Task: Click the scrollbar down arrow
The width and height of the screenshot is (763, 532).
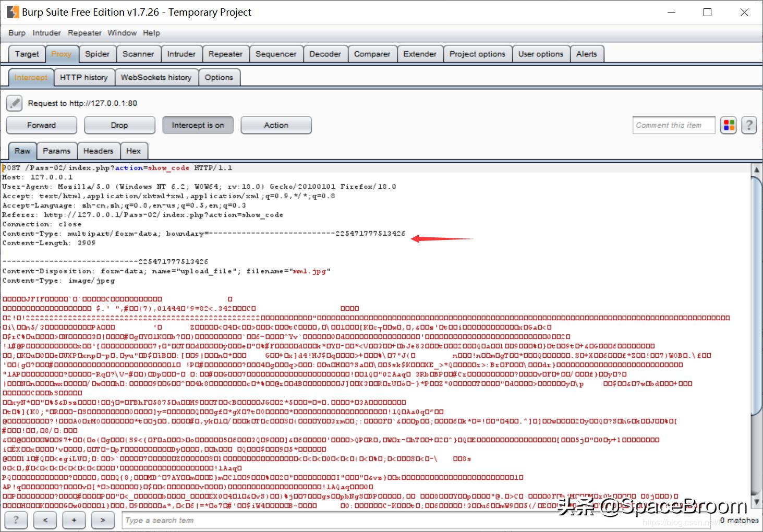Action: (x=756, y=502)
